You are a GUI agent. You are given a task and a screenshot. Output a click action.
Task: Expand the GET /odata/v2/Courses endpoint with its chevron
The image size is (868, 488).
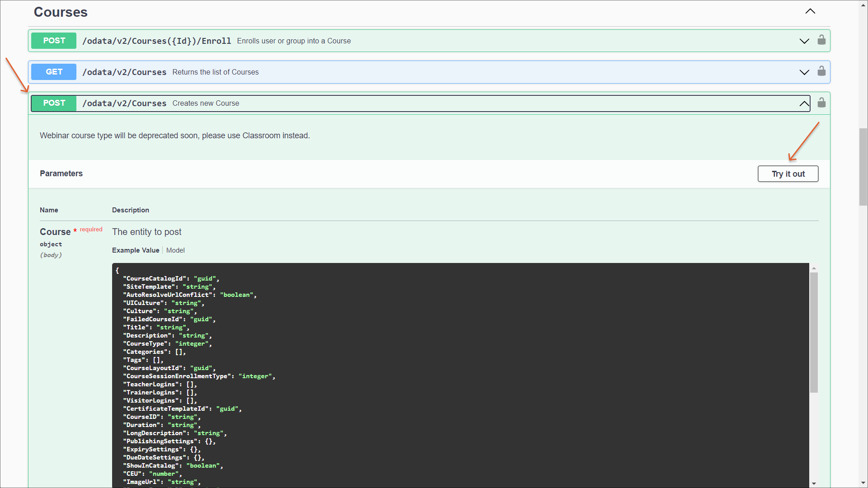pyautogui.click(x=804, y=72)
